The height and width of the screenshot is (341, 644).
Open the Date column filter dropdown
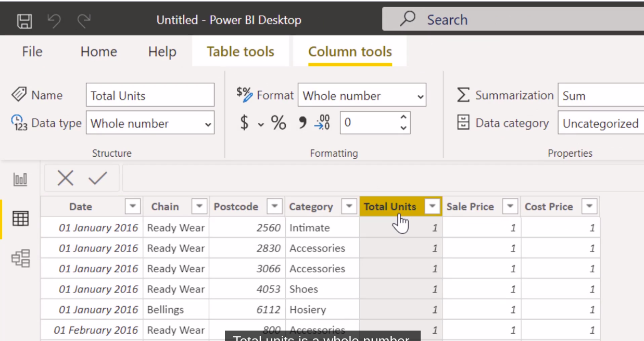[133, 207]
